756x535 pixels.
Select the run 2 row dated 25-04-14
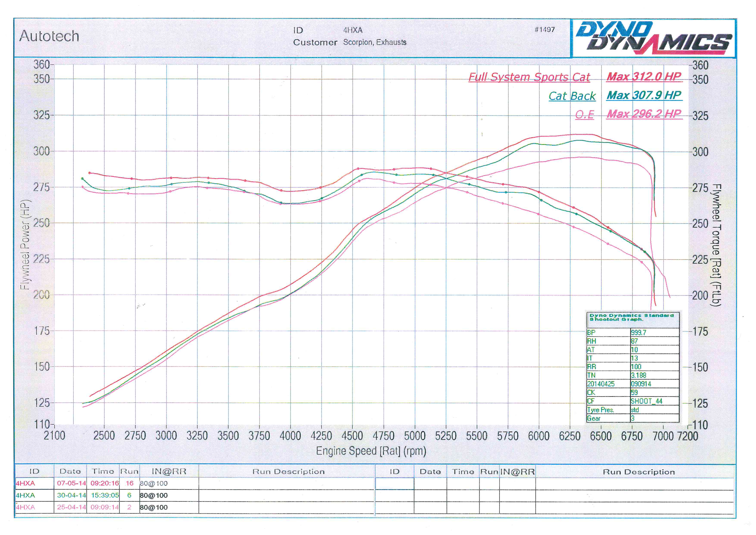coord(71,507)
